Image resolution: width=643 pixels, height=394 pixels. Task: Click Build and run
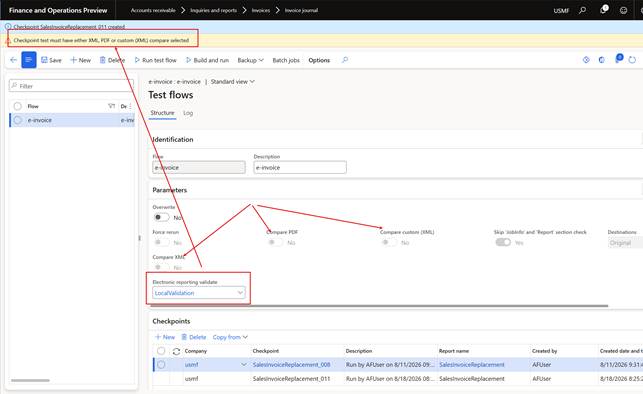pos(207,60)
